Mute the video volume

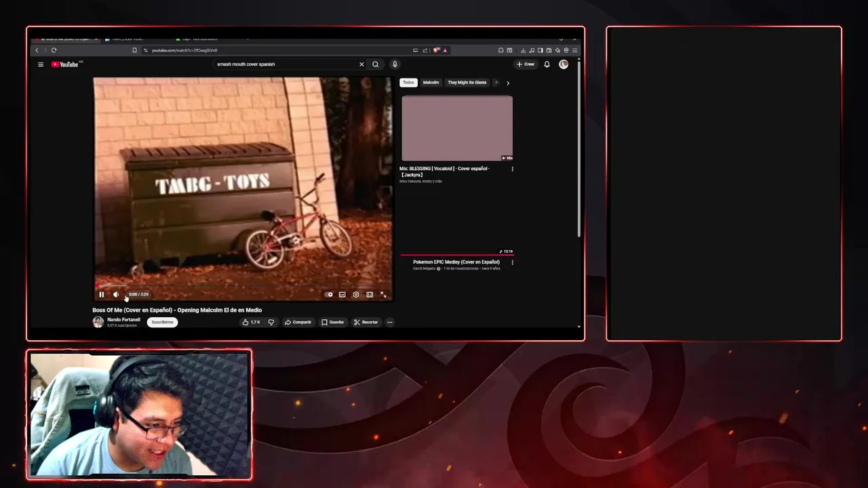pos(116,295)
